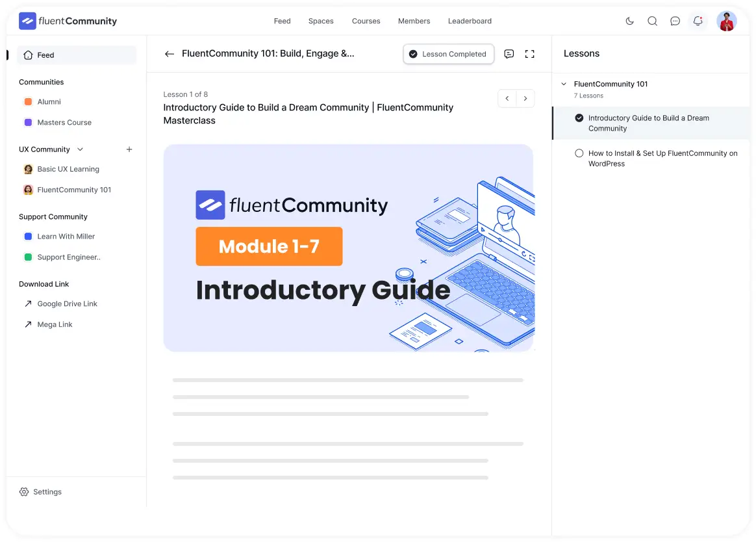Click the Learn With Miller blue square

tap(28, 237)
